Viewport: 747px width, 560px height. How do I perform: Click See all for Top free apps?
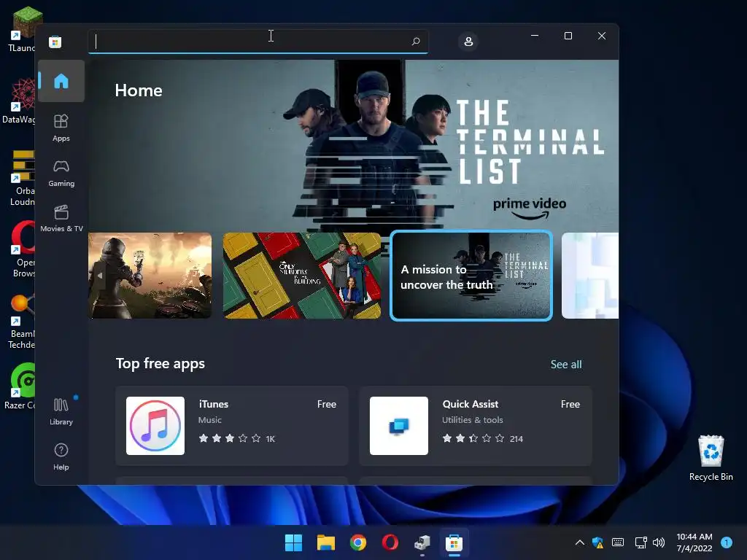point(566,365)
